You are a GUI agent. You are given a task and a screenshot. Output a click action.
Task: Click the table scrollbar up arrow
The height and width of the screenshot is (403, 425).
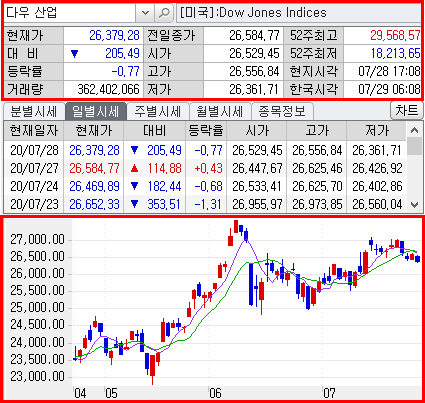click(414, 130)
